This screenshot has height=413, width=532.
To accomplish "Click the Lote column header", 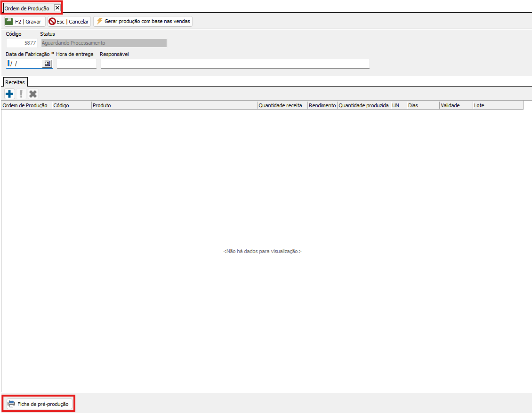I will click(497, 105).
